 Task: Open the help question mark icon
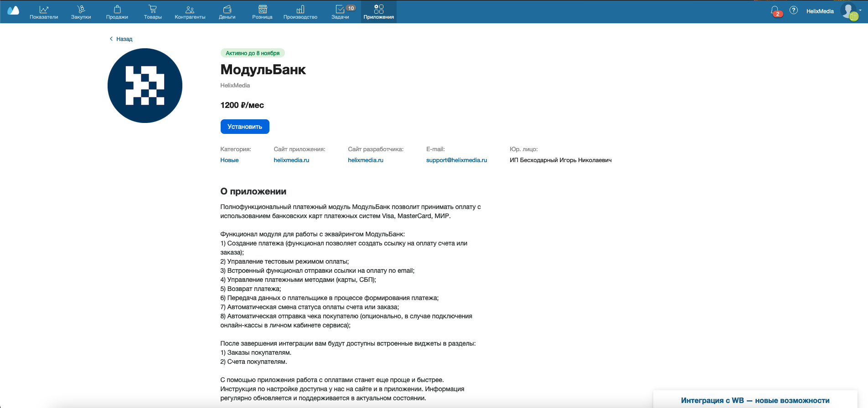pos(794,10)
